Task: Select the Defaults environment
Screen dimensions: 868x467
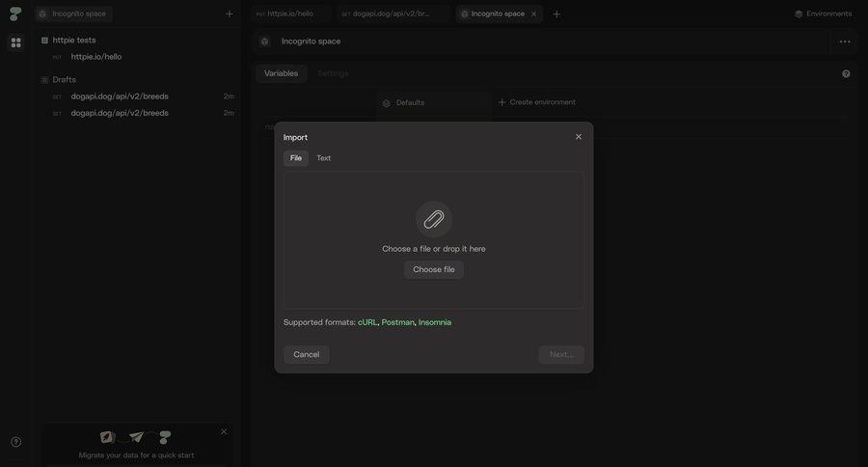Action: 403,103
